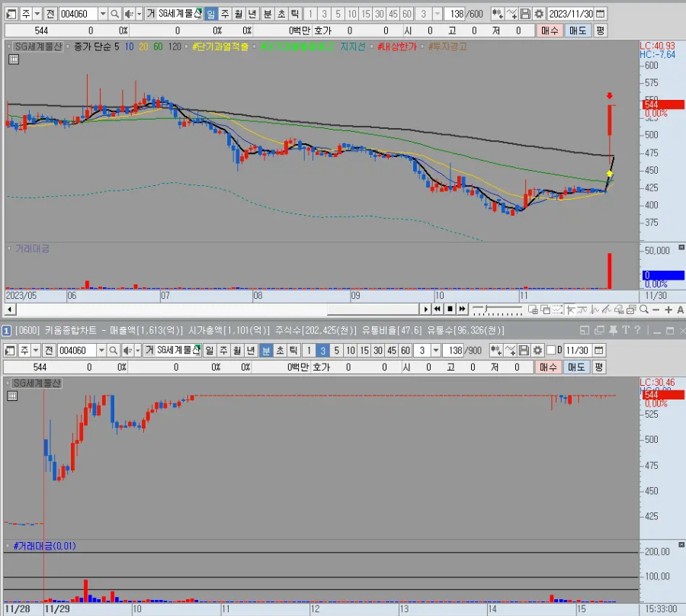This screenshot has width=686, height=616.
Task: Click the sound speaker icon in upper chart
Action: point(129,14)
